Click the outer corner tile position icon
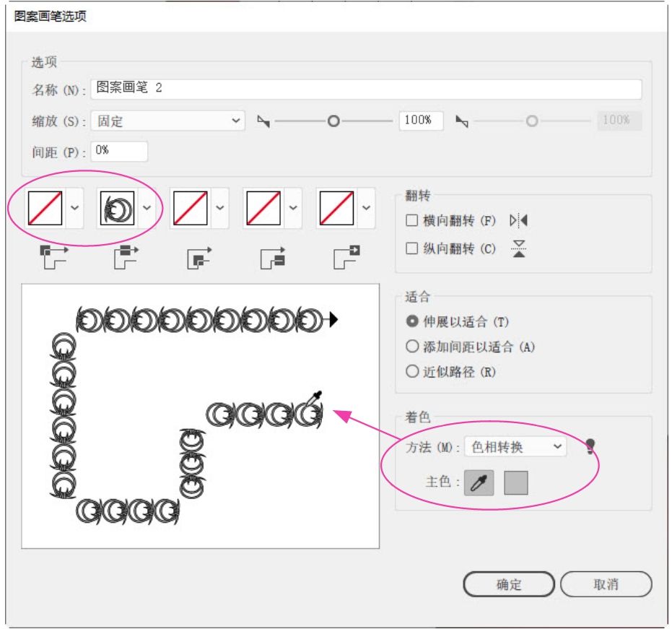This screenshot has width=672, height=629. [x=54, y=257]
